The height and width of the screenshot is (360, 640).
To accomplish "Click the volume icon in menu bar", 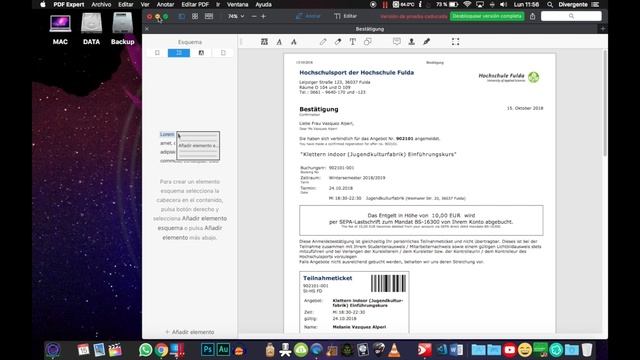I will (503, 4).
